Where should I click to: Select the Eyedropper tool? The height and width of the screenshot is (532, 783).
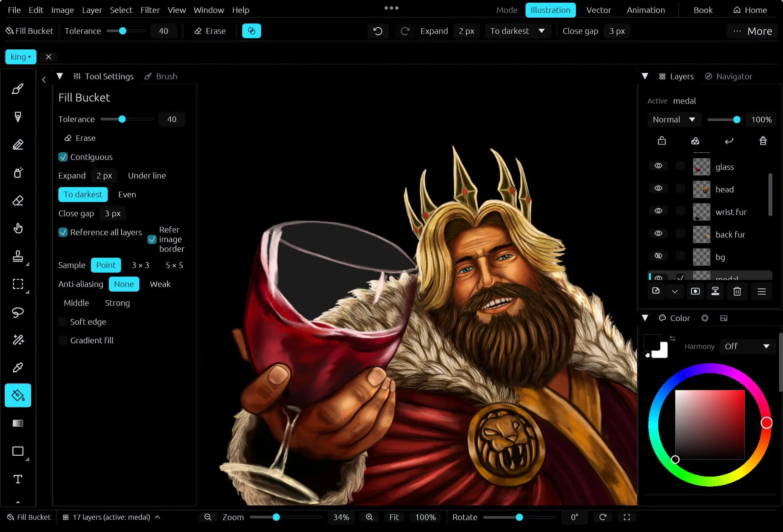[x=18, y=368]
